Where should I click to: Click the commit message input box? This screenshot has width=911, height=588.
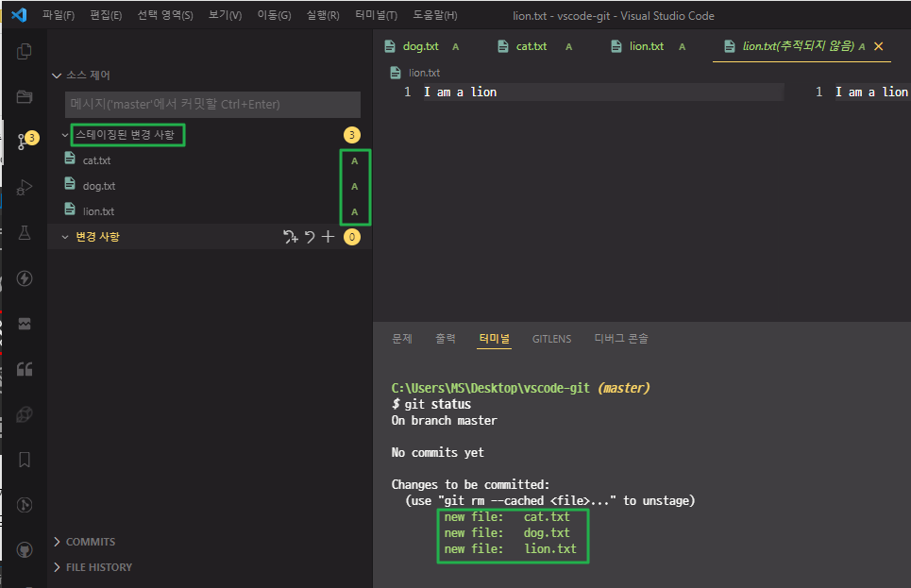(x=212, y=104)
